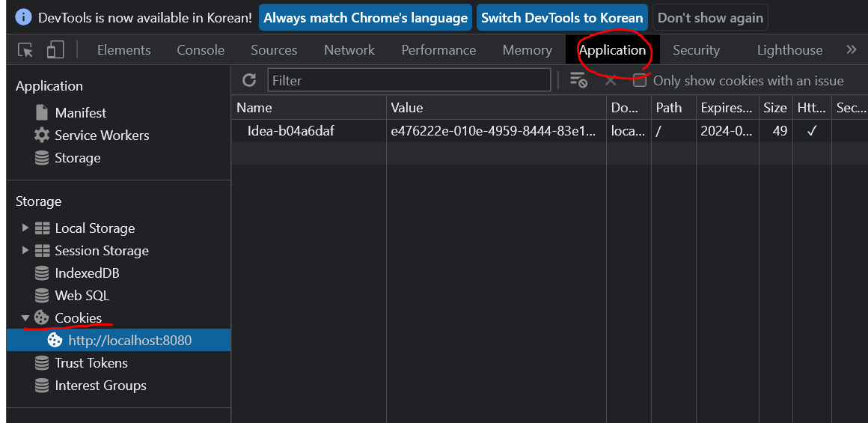The image size is (868, 423).
Task: Click the cookie icon beside http://localhost:8080
Action: point(55,340)
